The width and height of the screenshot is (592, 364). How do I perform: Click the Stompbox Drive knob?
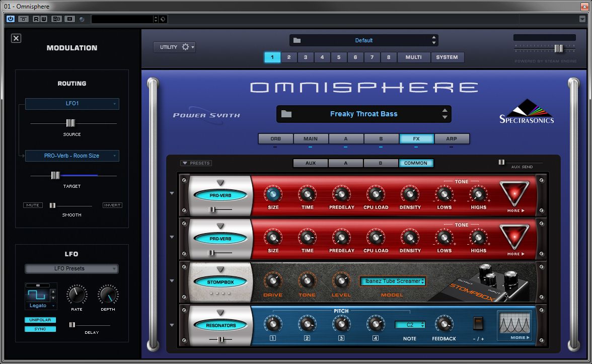273,281
